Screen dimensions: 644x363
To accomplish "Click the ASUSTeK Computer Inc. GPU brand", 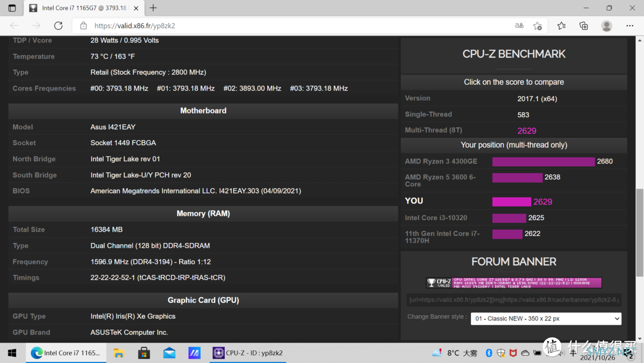I will click(x=129, y=332).
